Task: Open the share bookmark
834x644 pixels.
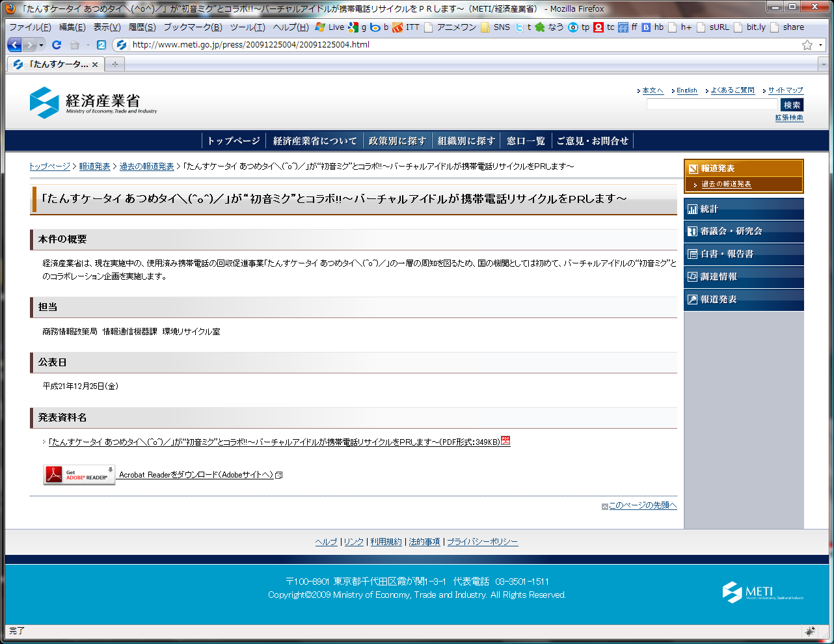Action: click(787, 27)
